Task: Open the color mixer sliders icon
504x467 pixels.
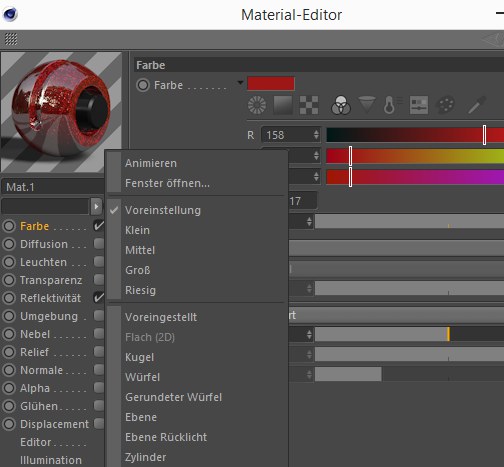Action: 419,105
